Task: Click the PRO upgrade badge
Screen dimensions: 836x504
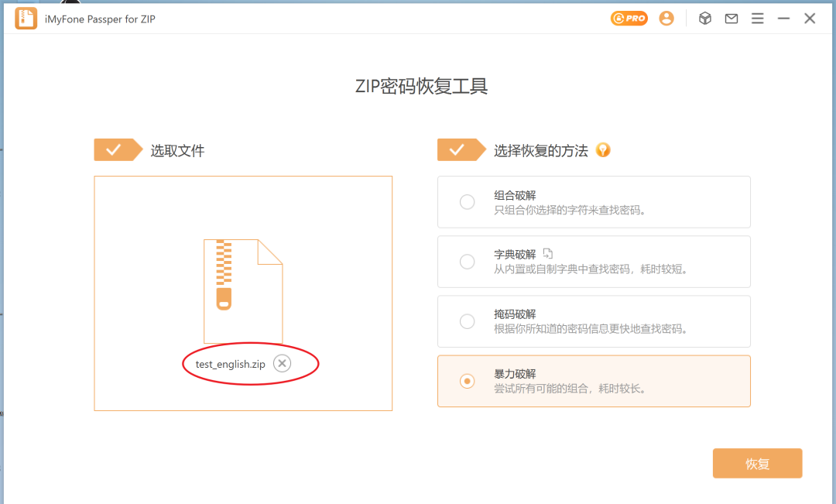Action: pyautogui.click(x=629, y=18)
